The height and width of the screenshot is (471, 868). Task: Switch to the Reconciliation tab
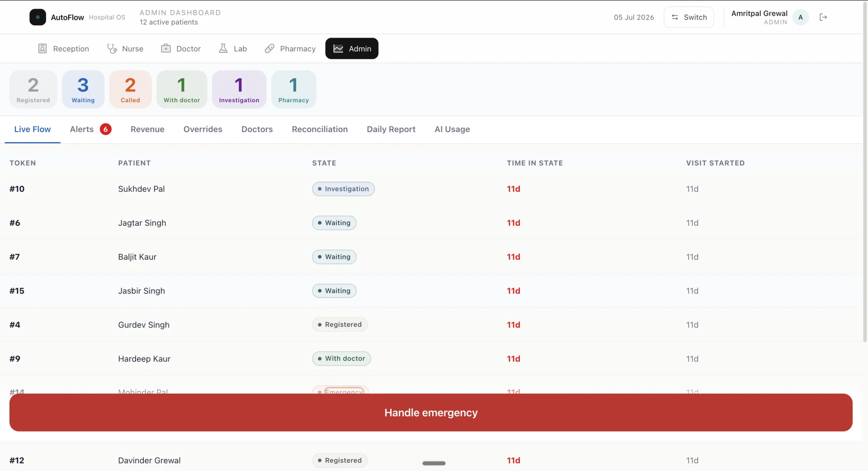point(320,129)
